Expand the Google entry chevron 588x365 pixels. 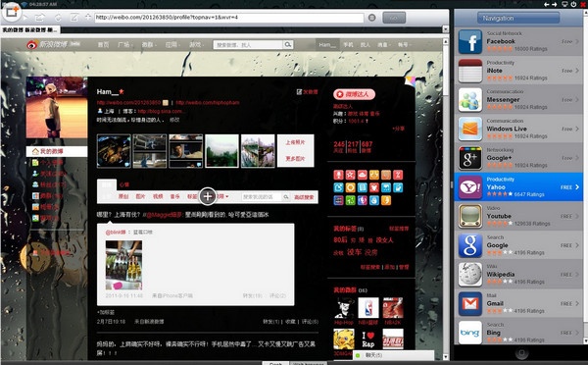pyautogui.click(x=577, y=245)
